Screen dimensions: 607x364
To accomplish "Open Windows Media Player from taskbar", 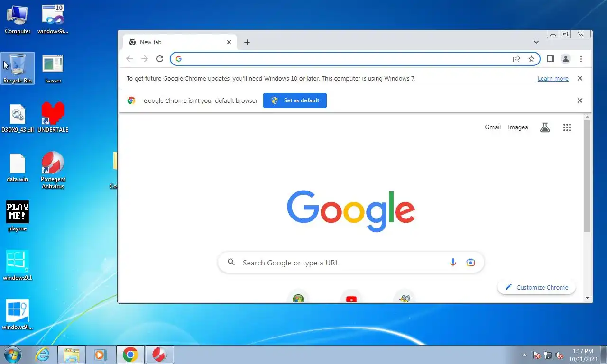I will click(x=100, y=355).
